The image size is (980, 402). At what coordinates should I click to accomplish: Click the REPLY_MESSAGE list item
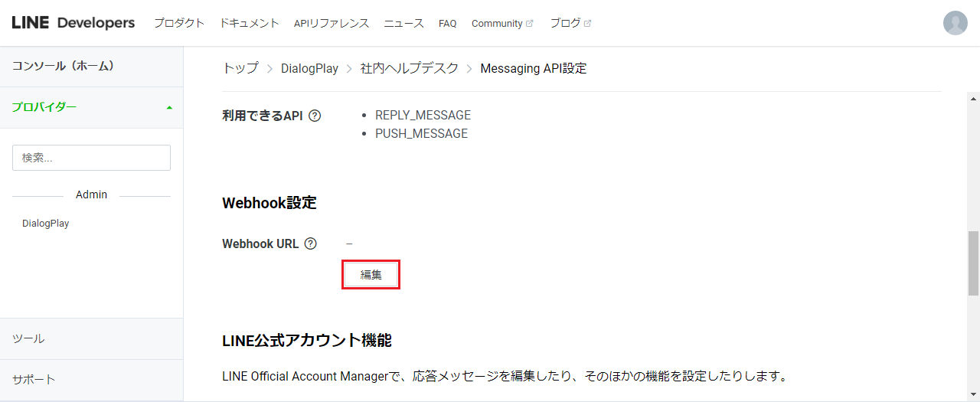tap(423, 116)
